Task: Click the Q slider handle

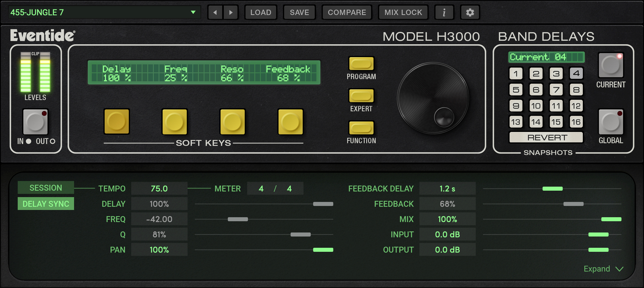Action: 301,234
